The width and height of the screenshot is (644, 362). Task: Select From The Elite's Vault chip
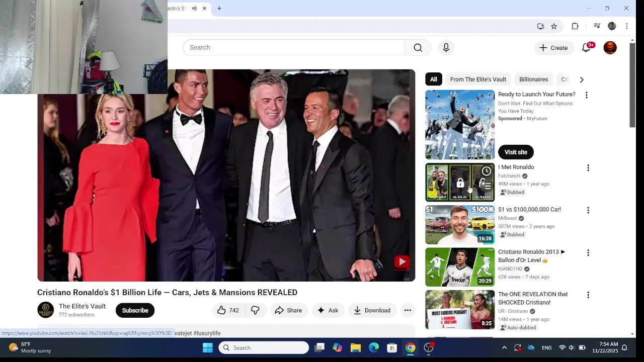pyautogui.click(x=478, y=79)
